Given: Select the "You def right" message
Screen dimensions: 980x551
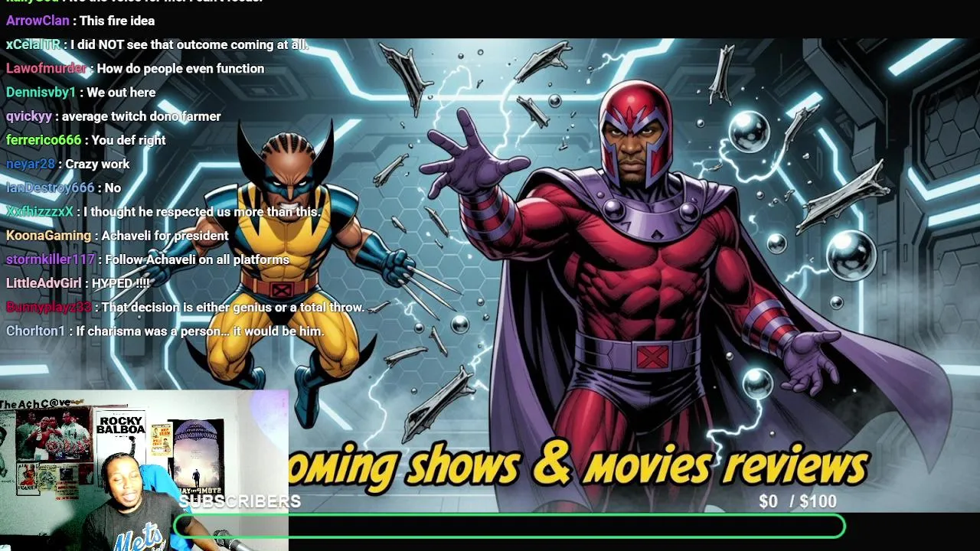Looking at the screenshot, I should point(129,140).
